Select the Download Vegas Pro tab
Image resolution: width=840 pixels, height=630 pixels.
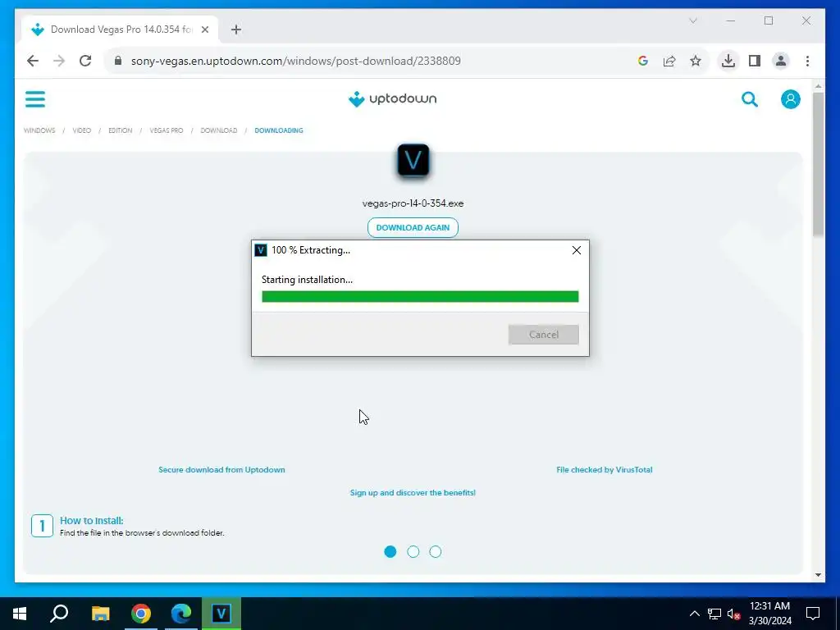tap(120, 30)
